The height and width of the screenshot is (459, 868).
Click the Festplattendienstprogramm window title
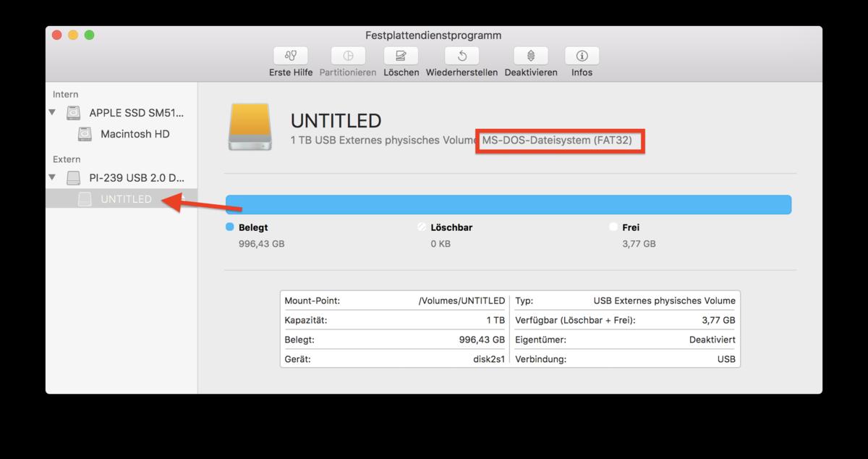(433, 35)
